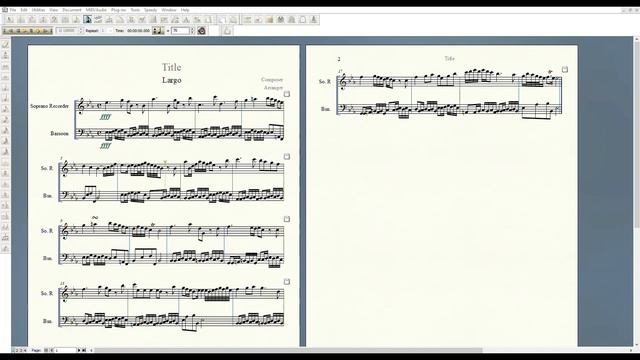
Task: Click the Repeat count field
Action: point(107,31)
